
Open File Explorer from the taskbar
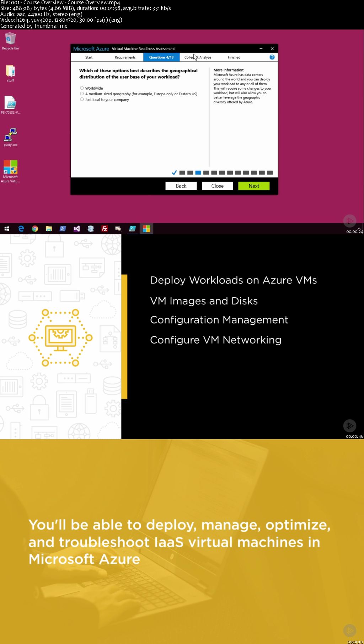pyautogui.click(x=49, y=229)
